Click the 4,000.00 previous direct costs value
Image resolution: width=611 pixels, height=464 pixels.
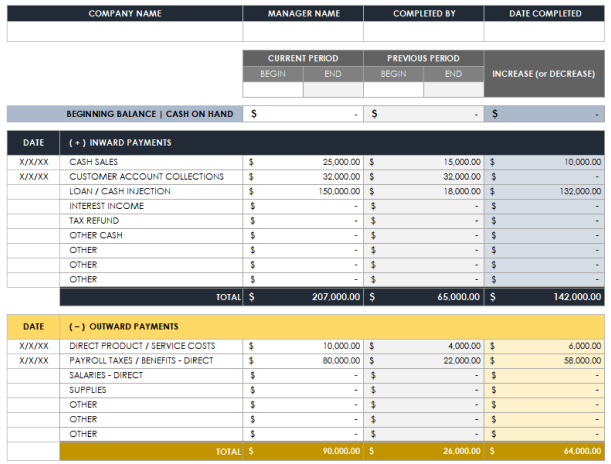pyautogui.click(x=464, y=346)
